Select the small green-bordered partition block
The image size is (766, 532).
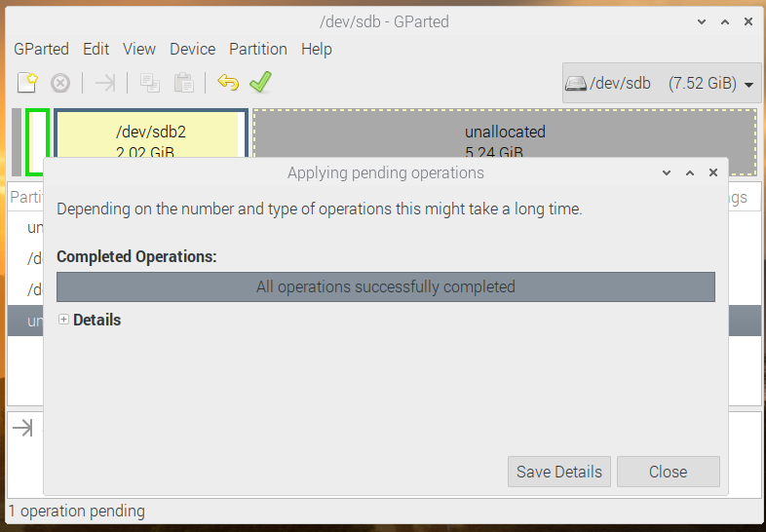click(38, 141)
